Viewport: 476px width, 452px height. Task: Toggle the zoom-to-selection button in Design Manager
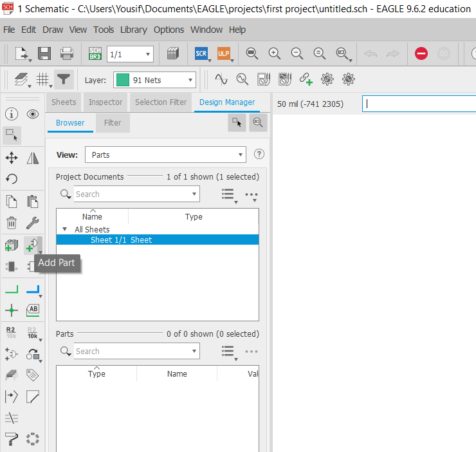point(258,122)
